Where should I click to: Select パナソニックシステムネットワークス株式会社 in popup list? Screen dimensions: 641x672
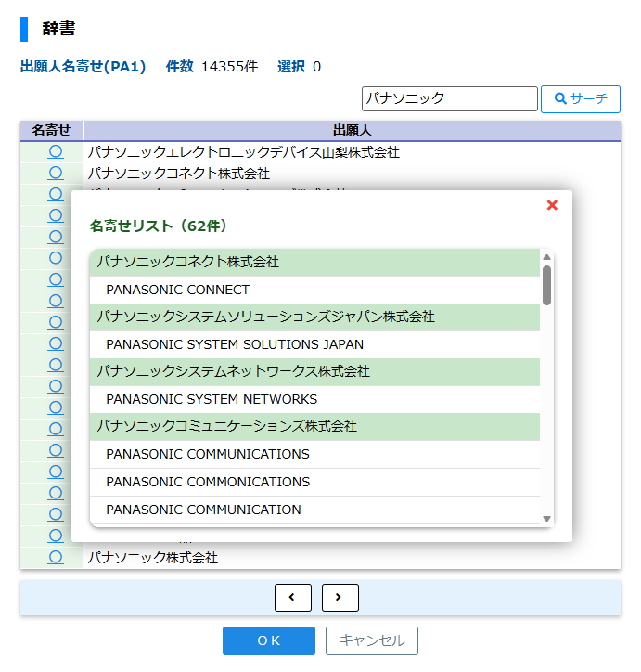pyautogui.click(x=314, y=371)
